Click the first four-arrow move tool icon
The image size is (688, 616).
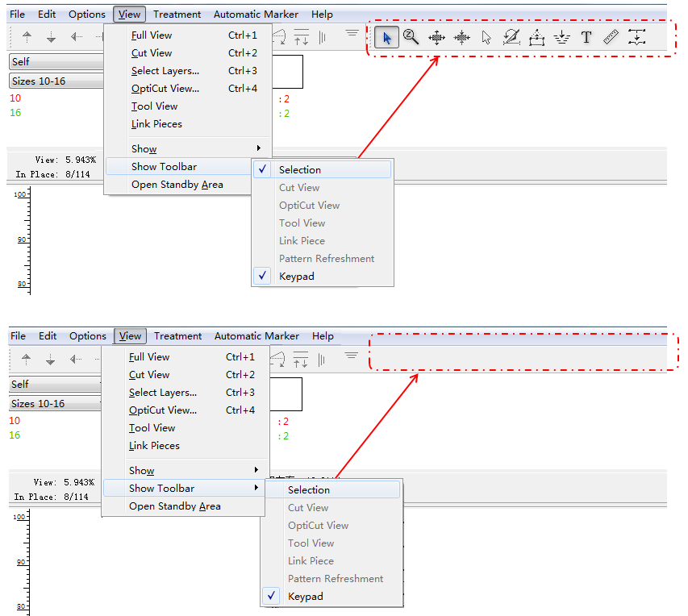pyautogui.click(x=436, y=37)
